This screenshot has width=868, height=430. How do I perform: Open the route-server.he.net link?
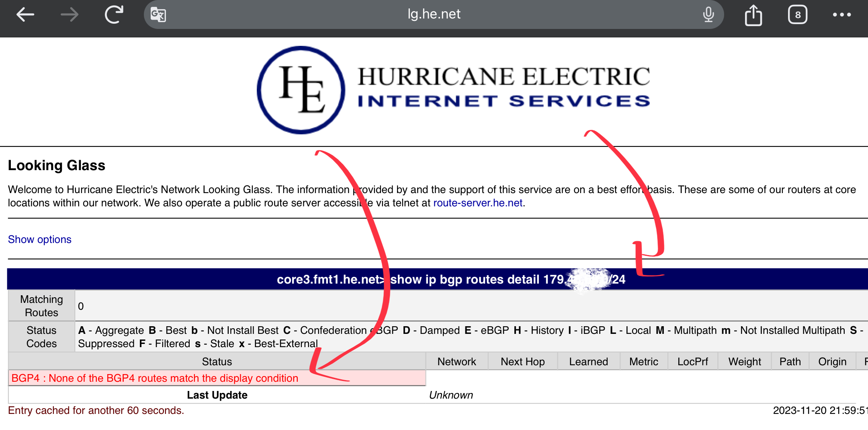pos(478,203)
